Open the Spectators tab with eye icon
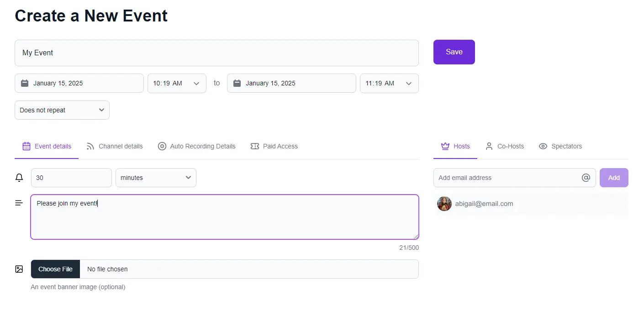The height and width of the screenshot is (317, 644). [x=560, y=146]
